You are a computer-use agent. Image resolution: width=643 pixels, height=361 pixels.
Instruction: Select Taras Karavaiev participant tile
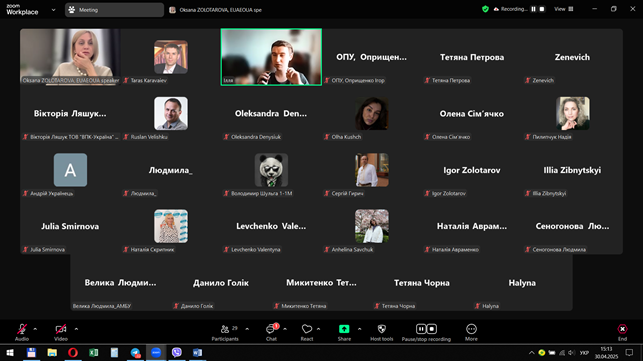point(171,57)
